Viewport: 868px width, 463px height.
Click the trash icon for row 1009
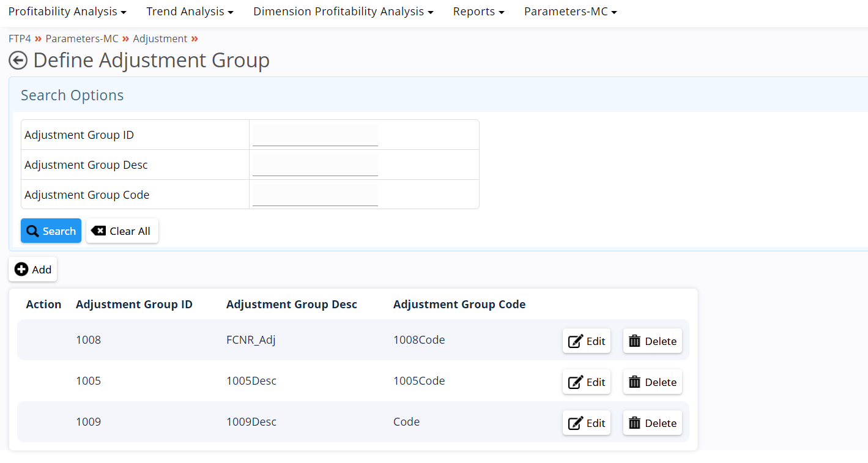[x=635, y=423]
